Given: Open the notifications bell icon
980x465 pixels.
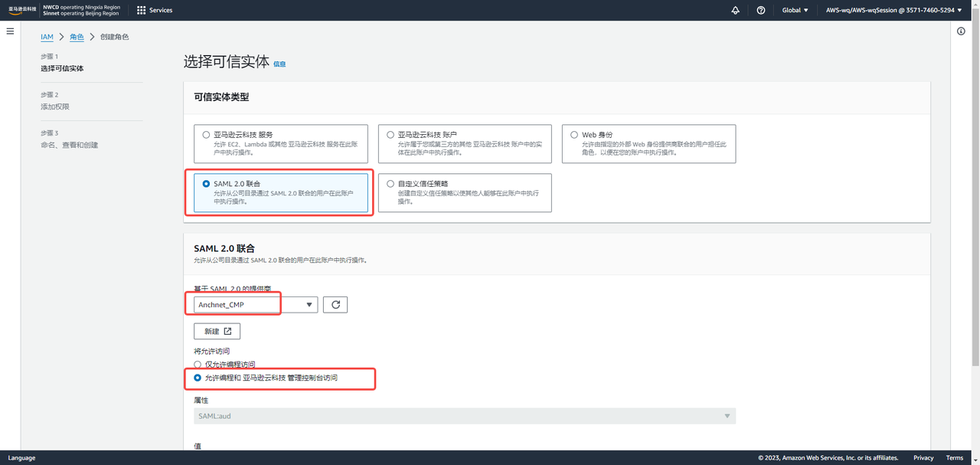Looking at the screenshot, I should (735, 11).
